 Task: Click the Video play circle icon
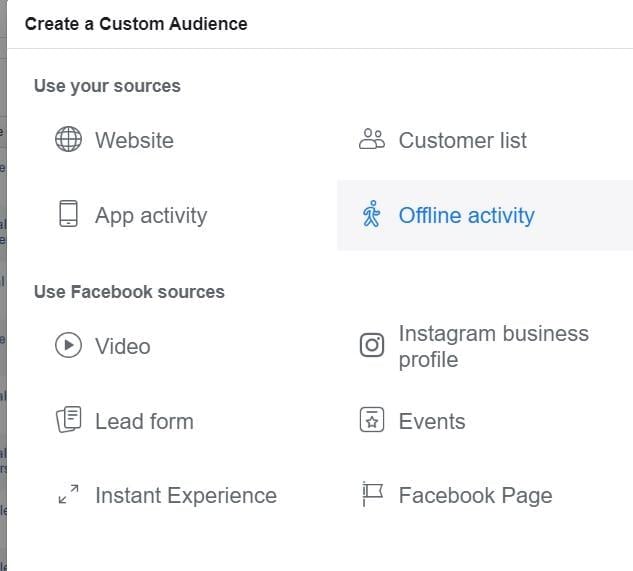pyautogui.click(x=68, y=345)
